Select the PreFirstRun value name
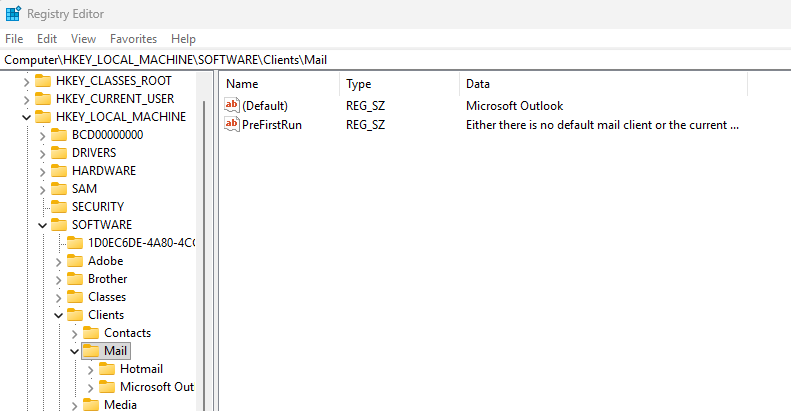This screenshot has height=411, width=791. [x=272, y=125]
